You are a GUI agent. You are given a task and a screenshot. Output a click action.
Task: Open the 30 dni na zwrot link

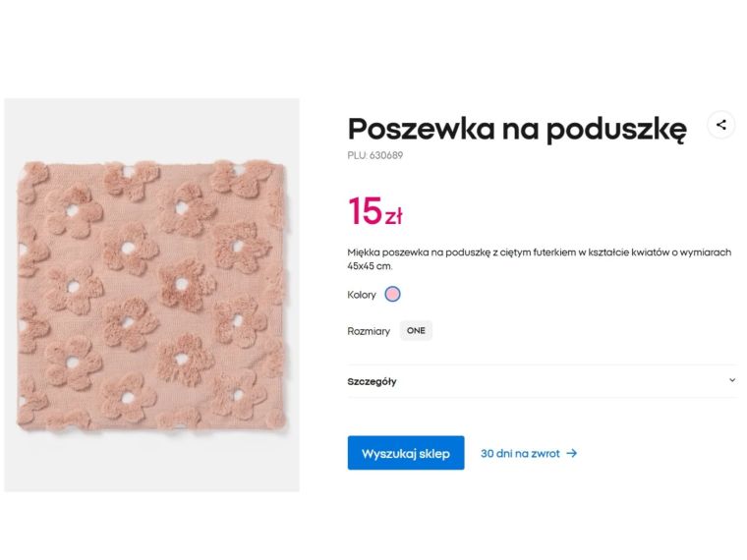(520, 454)
